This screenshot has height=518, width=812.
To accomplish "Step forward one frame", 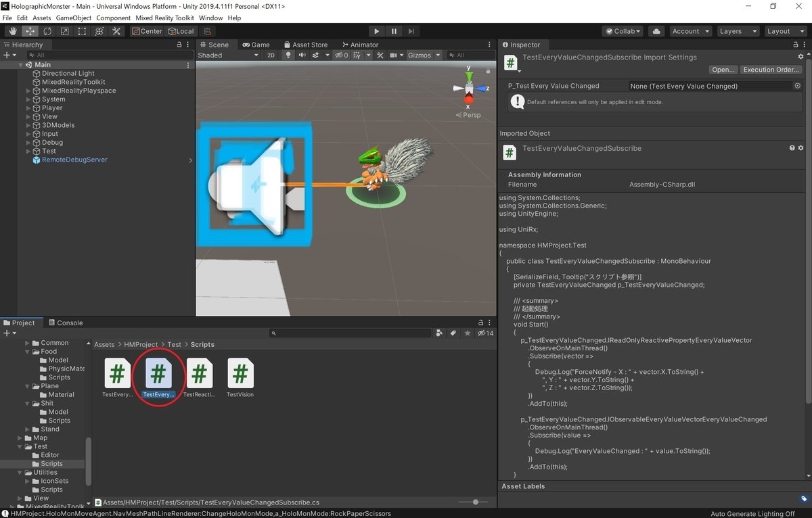I will pos(411,31).
